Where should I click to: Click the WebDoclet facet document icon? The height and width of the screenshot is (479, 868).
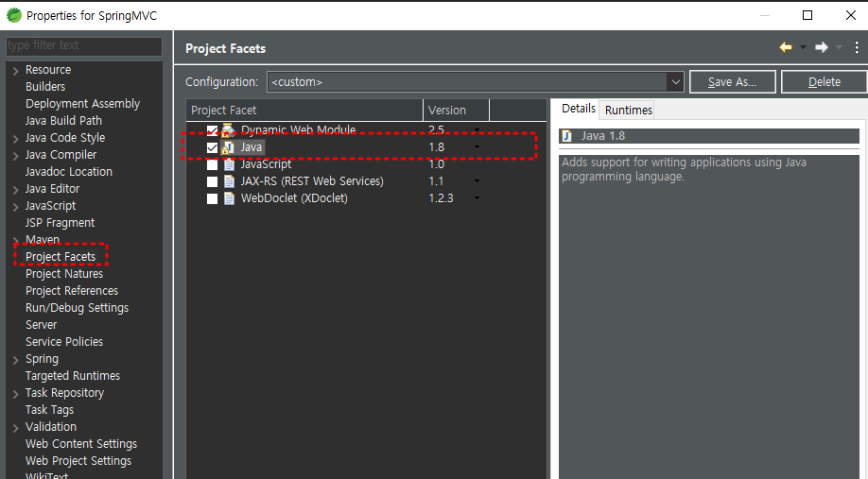tap(229, 198)
